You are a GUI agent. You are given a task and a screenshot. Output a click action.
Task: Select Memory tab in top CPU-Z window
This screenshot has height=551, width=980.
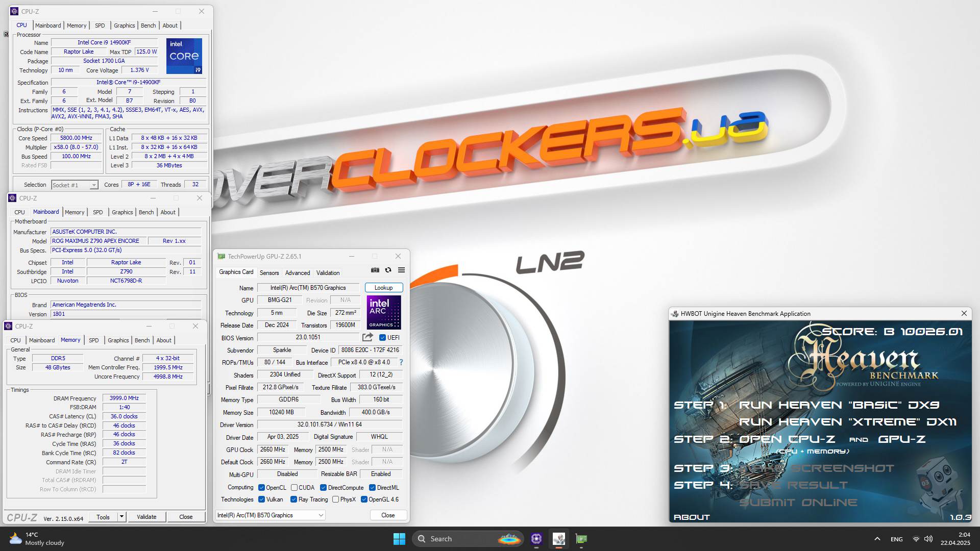pos(77,26)
